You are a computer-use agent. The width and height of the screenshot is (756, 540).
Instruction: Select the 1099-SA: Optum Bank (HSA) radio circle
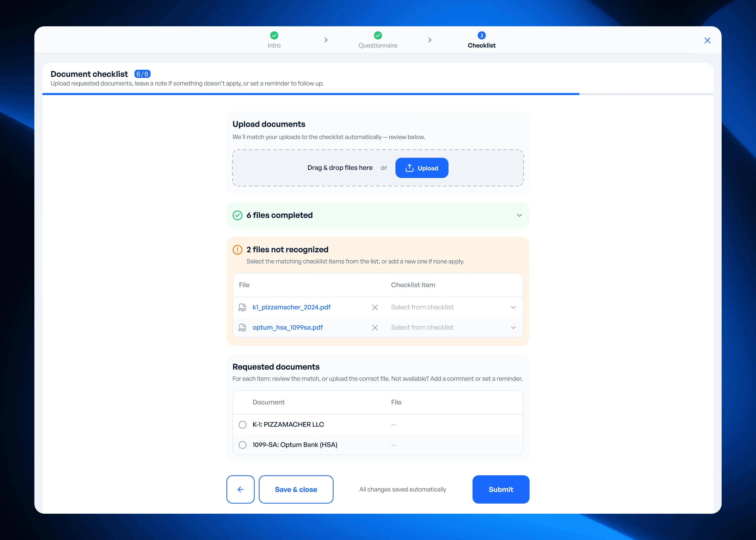(243, 445)
